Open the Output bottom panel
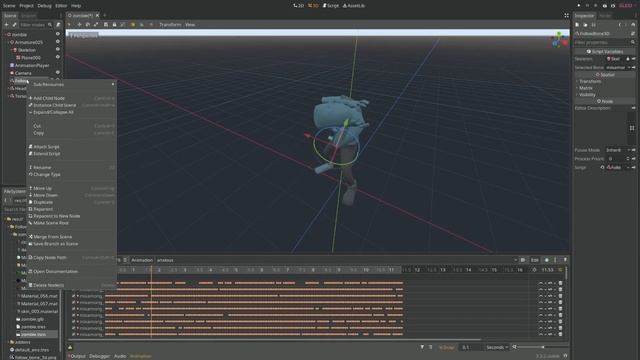This screenshot has width=640, height=360. pos(77,356)
